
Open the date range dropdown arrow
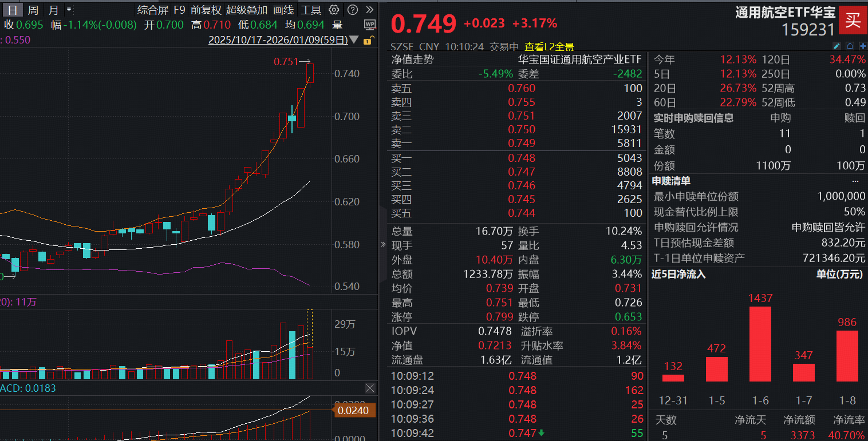click(x=353, y=40)
